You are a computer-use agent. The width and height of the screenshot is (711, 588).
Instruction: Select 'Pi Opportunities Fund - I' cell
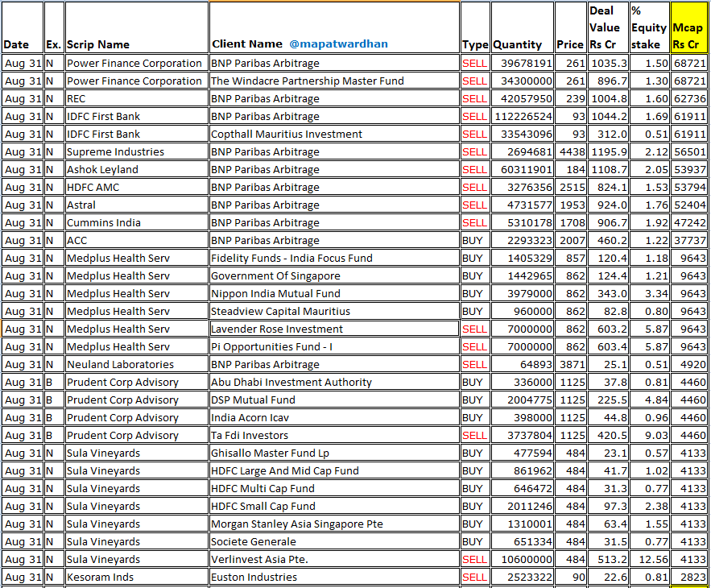click(x=334, y=346)
